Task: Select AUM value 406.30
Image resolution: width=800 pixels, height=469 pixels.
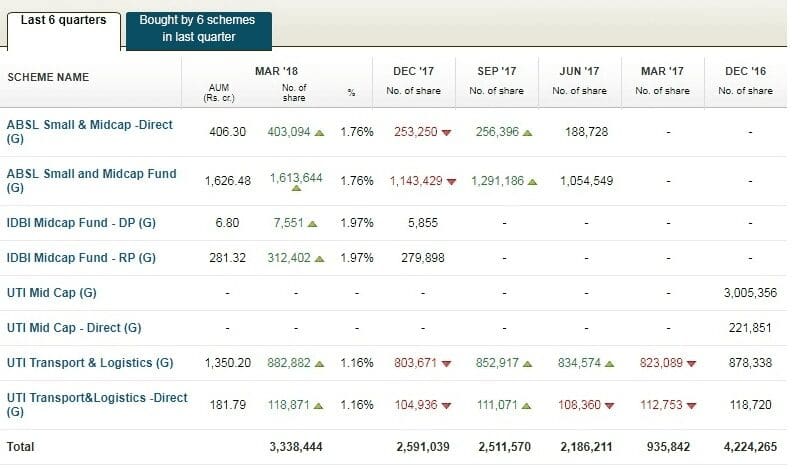Action: point(228,132)
